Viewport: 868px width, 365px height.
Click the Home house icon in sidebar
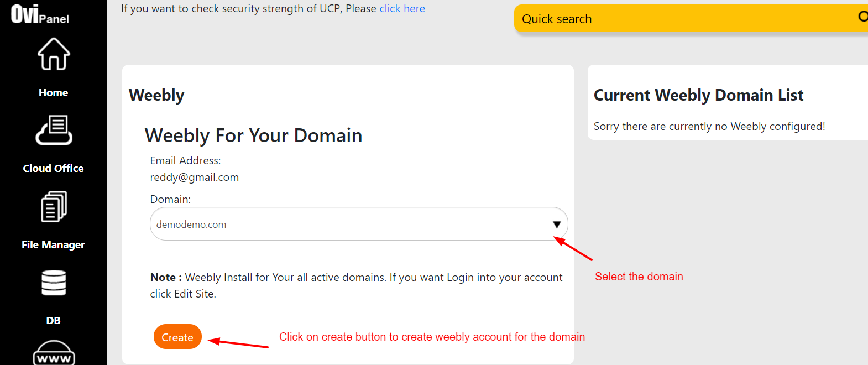[54, 54]
